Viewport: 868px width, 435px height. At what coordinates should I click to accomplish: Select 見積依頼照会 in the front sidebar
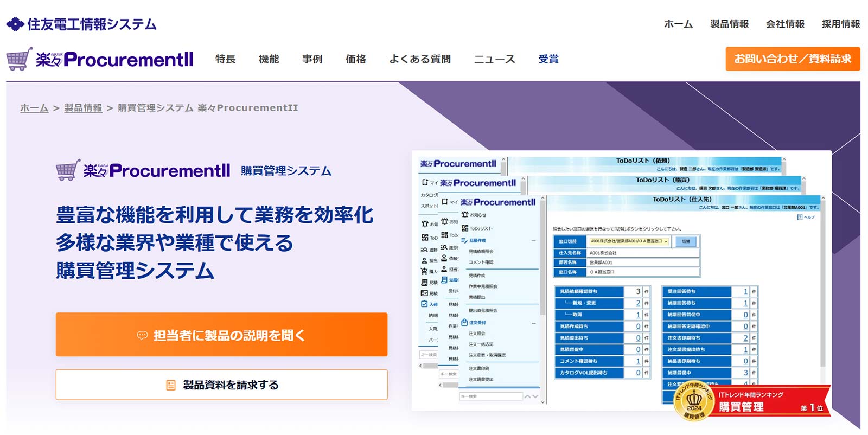[x=481, y=251]
